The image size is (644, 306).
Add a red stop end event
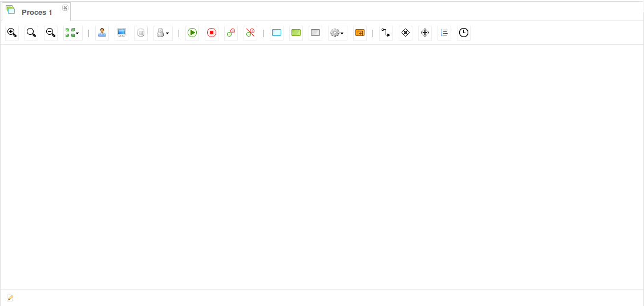click(212, 33)
